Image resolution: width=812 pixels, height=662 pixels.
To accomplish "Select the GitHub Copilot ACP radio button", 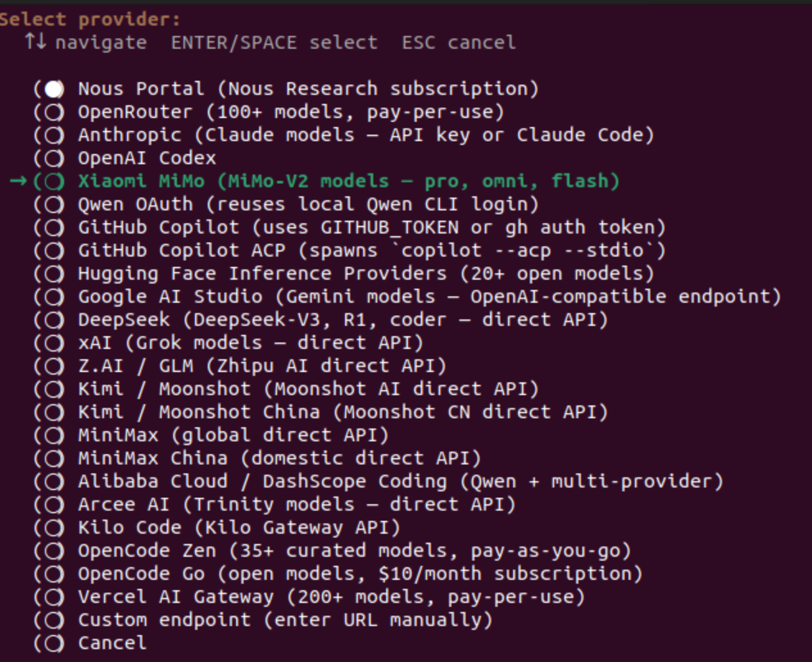I will point(54,251).
